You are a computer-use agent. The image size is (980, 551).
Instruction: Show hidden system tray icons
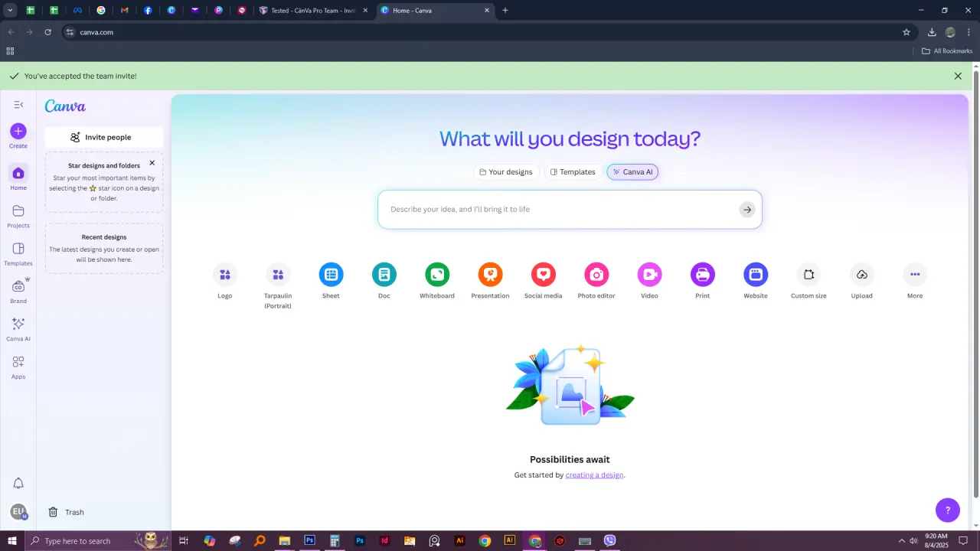click(x=901, y=541)
